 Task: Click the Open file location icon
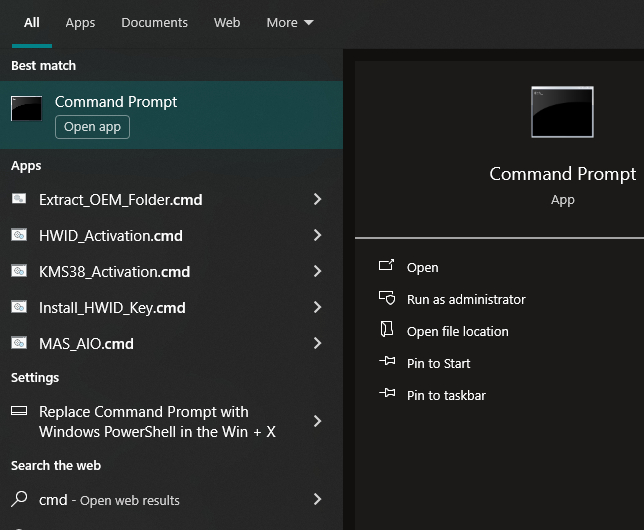(386, 329)
